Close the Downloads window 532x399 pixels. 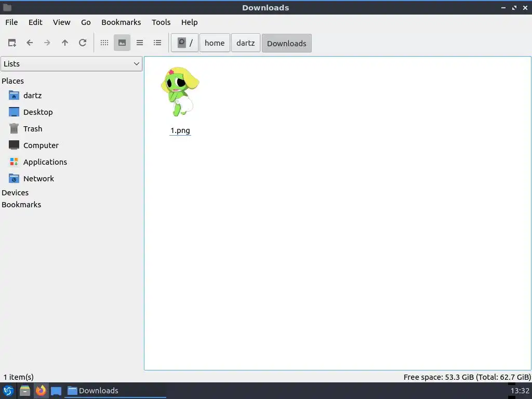click(525, 7)
